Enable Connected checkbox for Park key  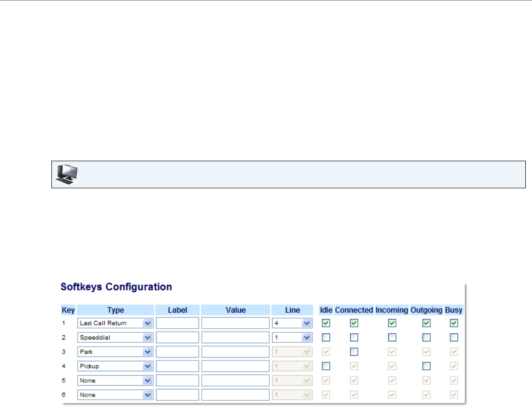coord(354,352)
